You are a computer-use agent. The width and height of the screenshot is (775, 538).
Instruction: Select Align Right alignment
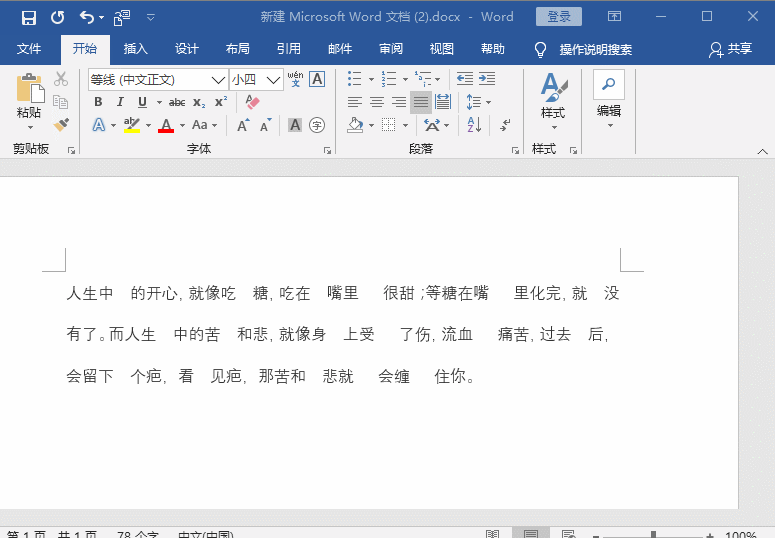(x=399, y=102)
